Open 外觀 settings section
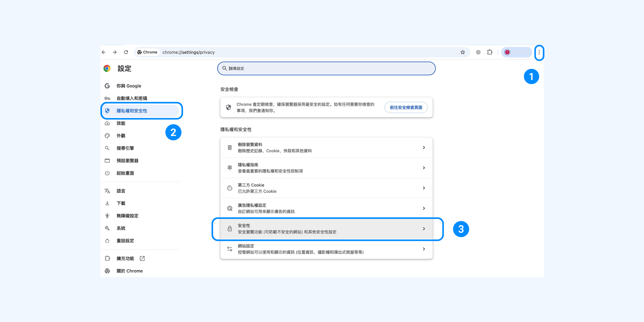The height and width of the screenshot is (322, 644). 121,136
